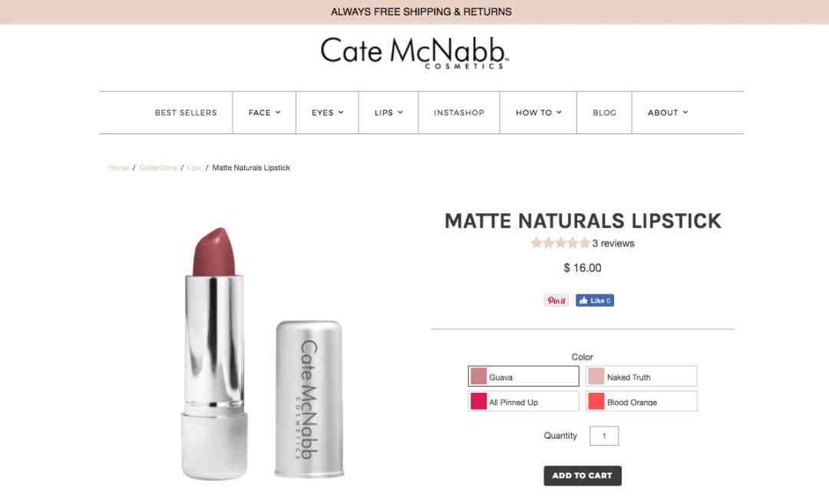Expand the How To menu
Image resolution: width=829 pixels, height=504 pixels.
(x=538, y=113)
